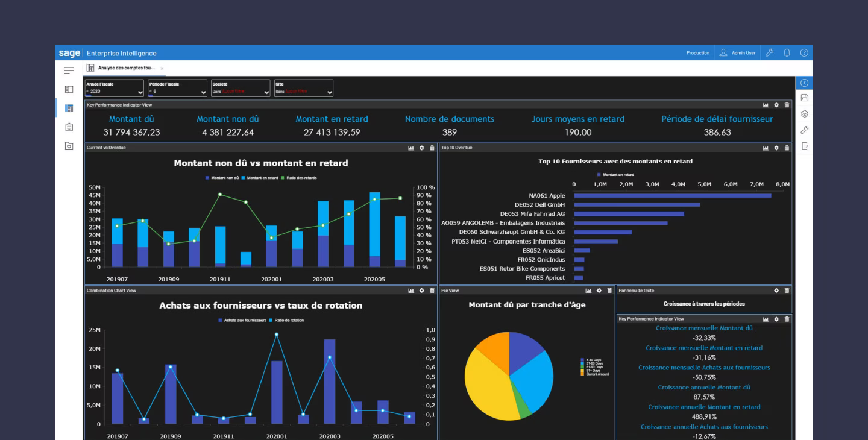The height and width of the screenshot is (440, 868).
Task: Open settings gear of Pie View panel
Action: pyautogui.click(x=599, y=291)
